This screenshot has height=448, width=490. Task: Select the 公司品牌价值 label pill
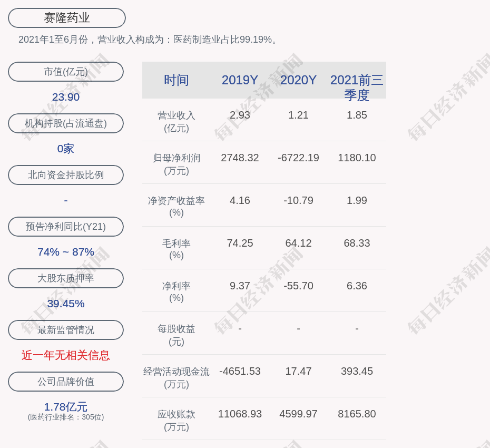(x=66, y=382)
